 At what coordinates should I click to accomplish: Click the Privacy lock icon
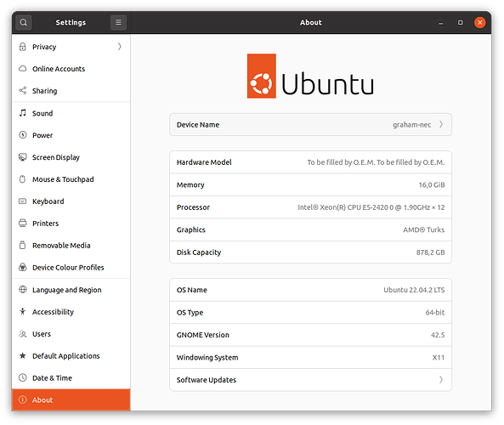(x=22, y=47)
